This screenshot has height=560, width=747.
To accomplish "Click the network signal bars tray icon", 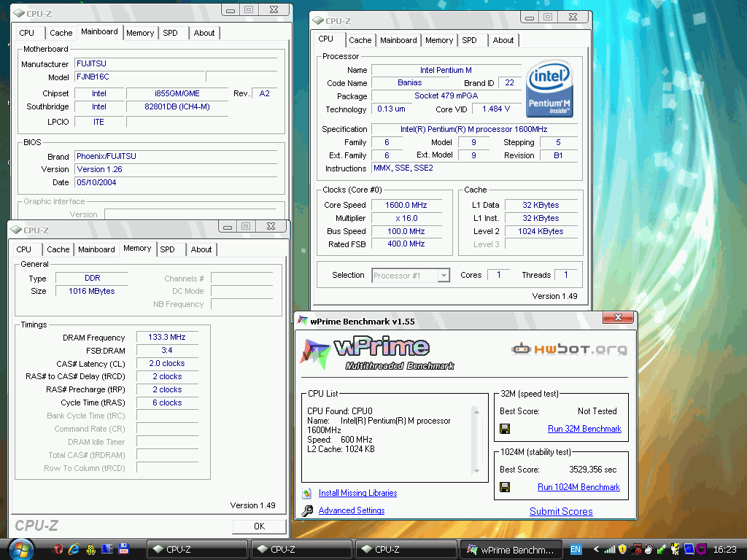I will pyautogui.click(x=609, y=549).
